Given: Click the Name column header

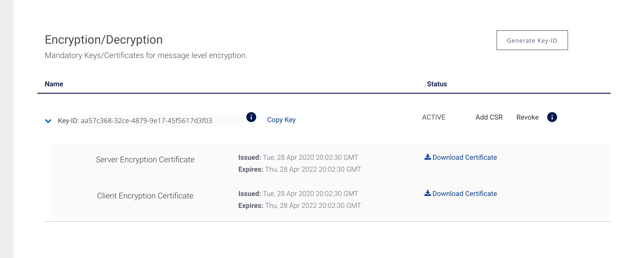Looking at the screenshot, I should (54, 84).
